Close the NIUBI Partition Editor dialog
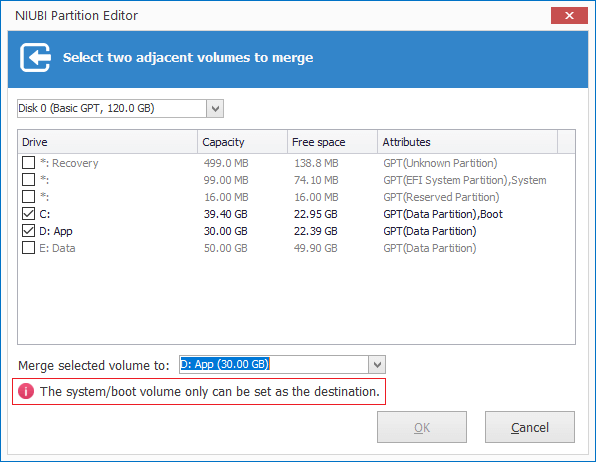The image size is (596, 462). tap(569, 16)
